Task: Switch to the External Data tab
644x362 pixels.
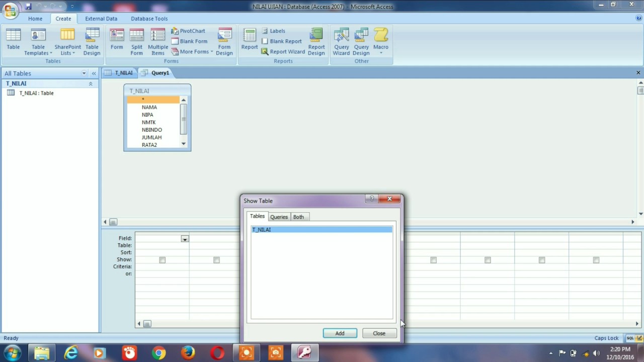Action: (101, 19)
